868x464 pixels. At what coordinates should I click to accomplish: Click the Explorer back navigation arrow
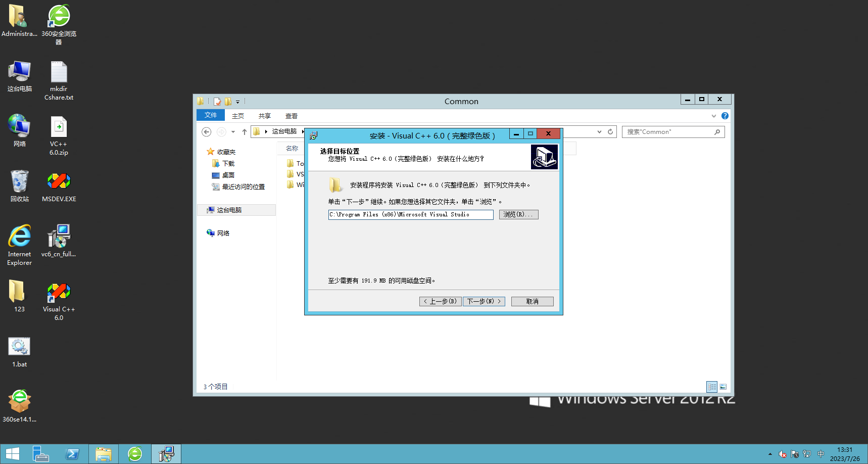click(x=206, y=132)
